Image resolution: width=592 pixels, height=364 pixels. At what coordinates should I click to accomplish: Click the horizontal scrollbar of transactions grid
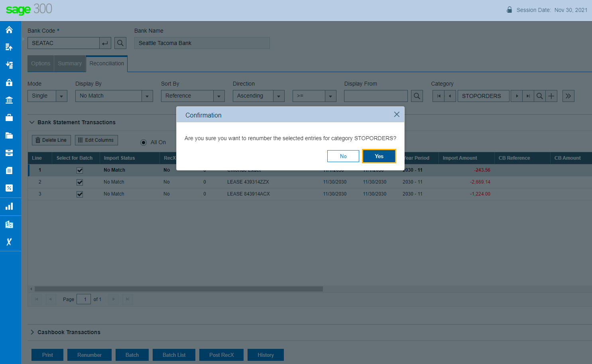(179, 289)
